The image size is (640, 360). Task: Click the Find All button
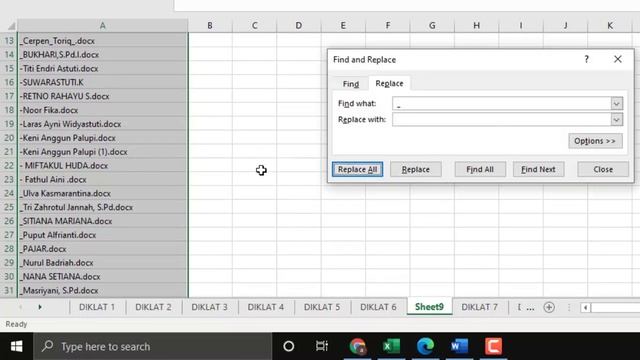[480, 169]
